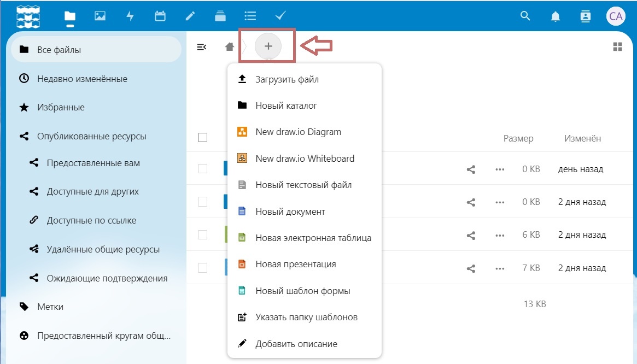
Task: Open the three-dots menu for the 6 KB file
Action: (x=500, y=235)
